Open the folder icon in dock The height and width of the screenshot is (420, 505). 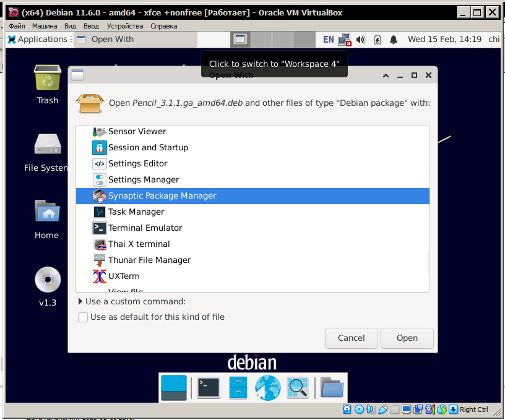(332, 388)
